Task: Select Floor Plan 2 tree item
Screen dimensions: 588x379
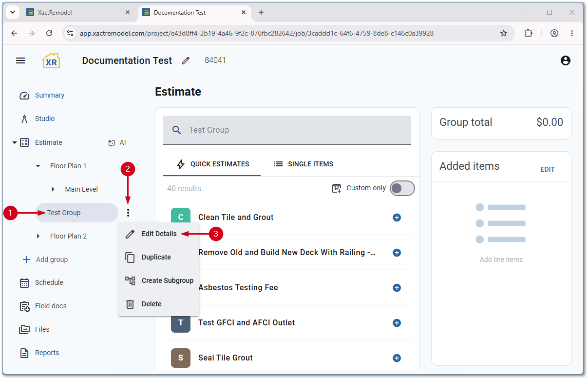Action: click(x=68, y=236)
